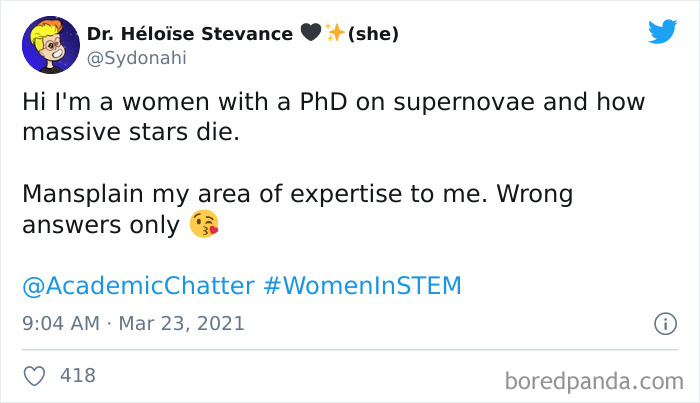The width and height of the screenshot is (700, 403).
Task: View the 418 likes count
Action: (x=78, y=376)
